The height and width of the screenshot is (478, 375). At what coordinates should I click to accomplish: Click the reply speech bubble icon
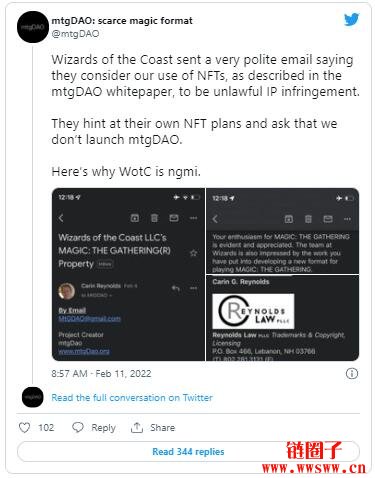[78, 427]
